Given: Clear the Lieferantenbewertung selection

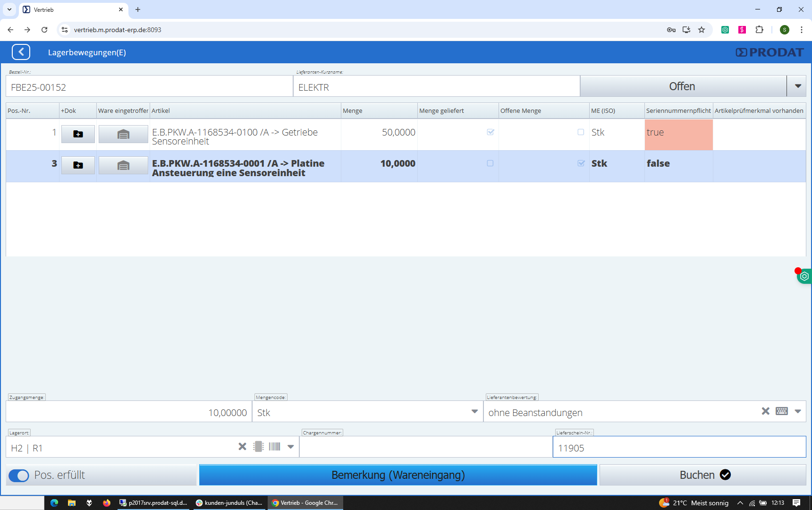Looking at the screenshot, I should 765,411.
